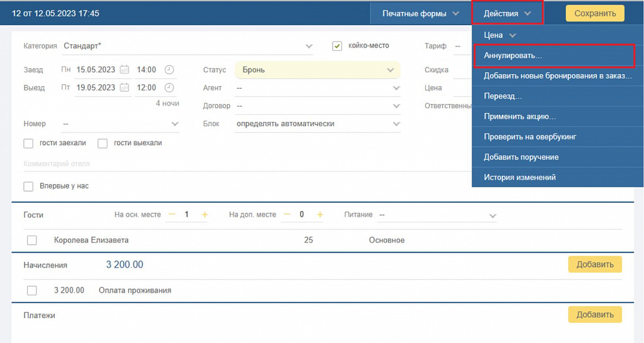Screen dimensions: 644x343
Task: Select Применить акцию menu item
Action: (x=558, y=116)
